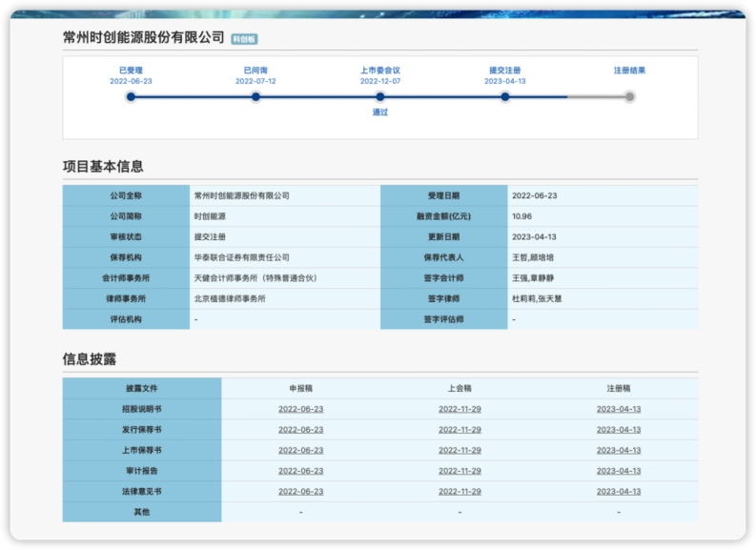Select the 上市委会议 2022-12-07 timeline node
This screenshot has height=550, width=756.
coord(380,97)
